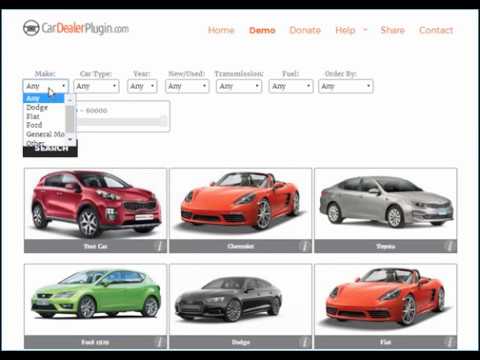
Task: Click Make list scrollbar down arrow
Action: (x=70, y=139)
